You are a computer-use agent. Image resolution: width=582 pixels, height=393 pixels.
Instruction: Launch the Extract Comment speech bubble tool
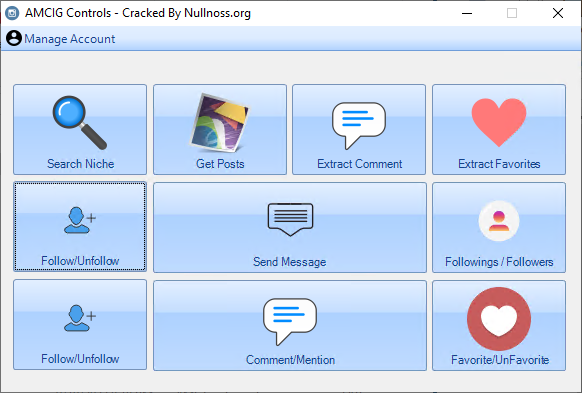359,129
